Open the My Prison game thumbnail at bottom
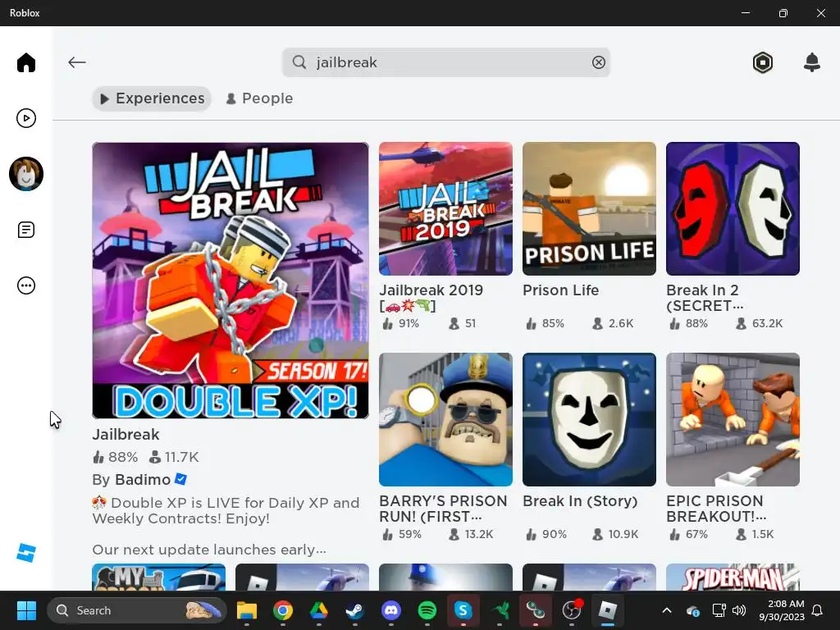Screen dimensions: 840x630 (x=159, y=577)
